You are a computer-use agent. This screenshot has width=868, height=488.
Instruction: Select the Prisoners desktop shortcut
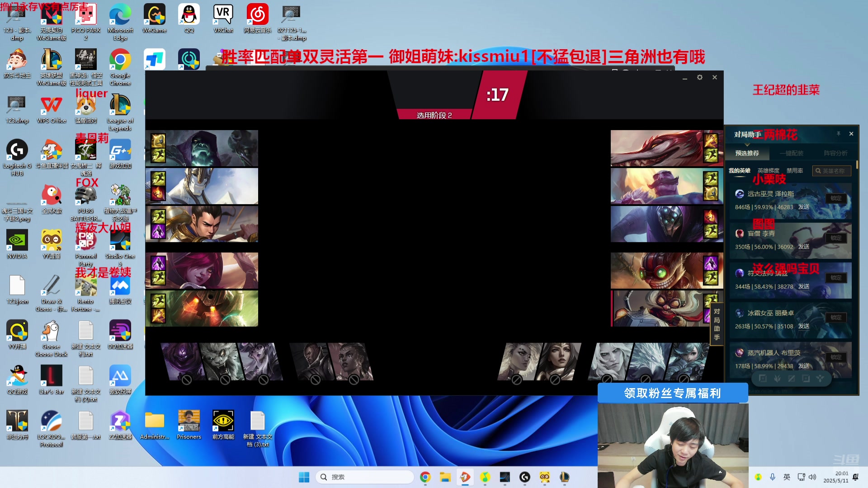click(189, 425)
